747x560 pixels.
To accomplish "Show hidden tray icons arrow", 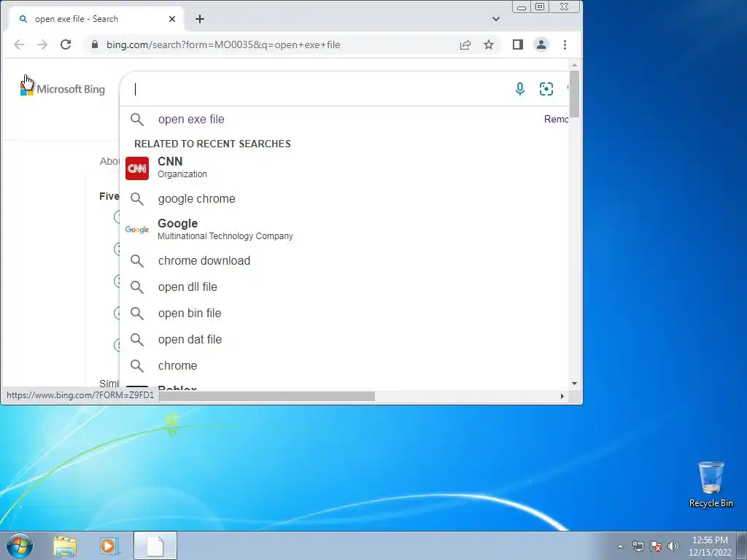I will pos(620,546).
